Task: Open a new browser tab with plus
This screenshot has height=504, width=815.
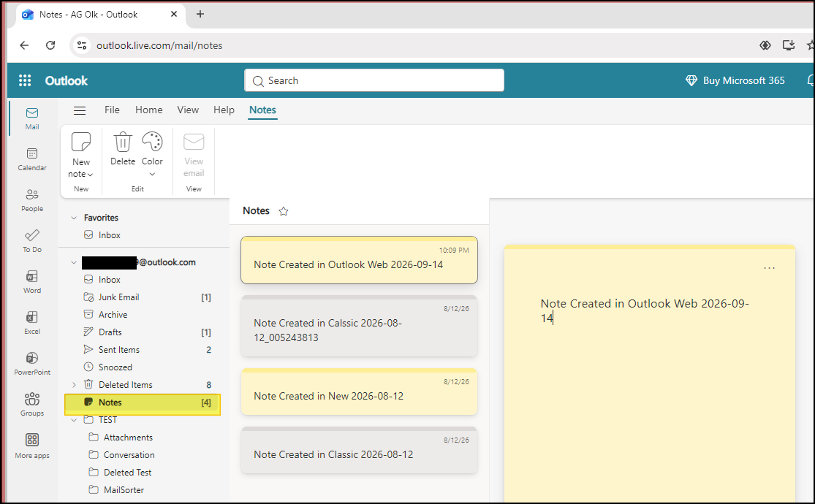Action: click(200, 14)
